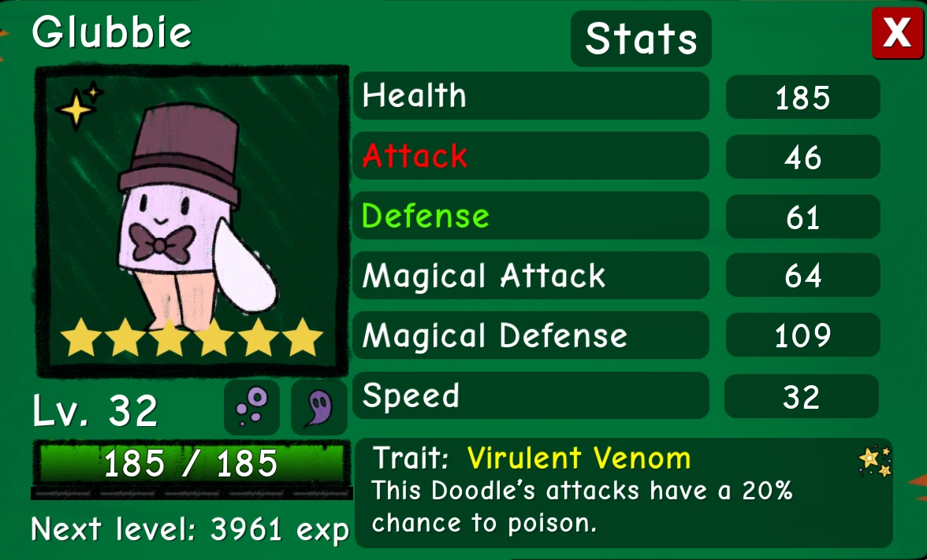Close the Glubbie stats panel
927x560 pixels.
(x=897, y=33)
